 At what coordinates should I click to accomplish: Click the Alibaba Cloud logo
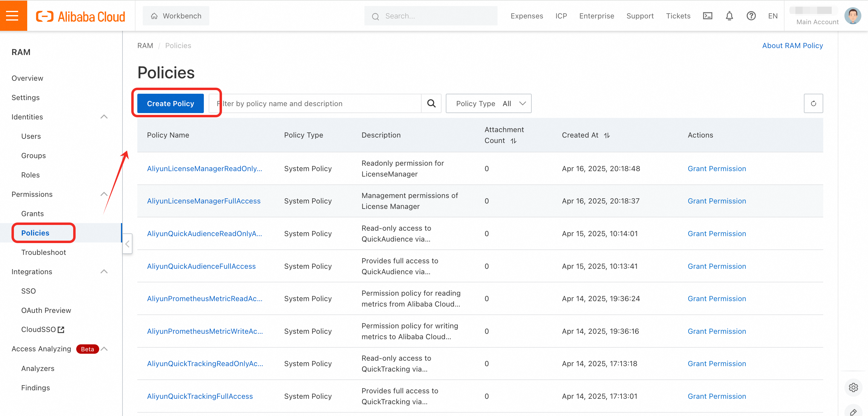point(80,16)
